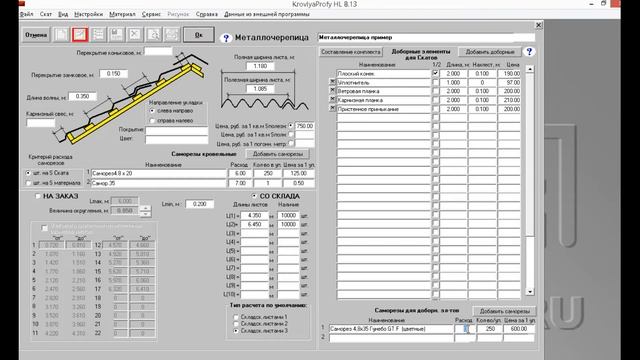The image size is (640, 360).
Task: Click sheet length L(1) field 4.350
Action: pyautogui.click(x=255, y=215)
